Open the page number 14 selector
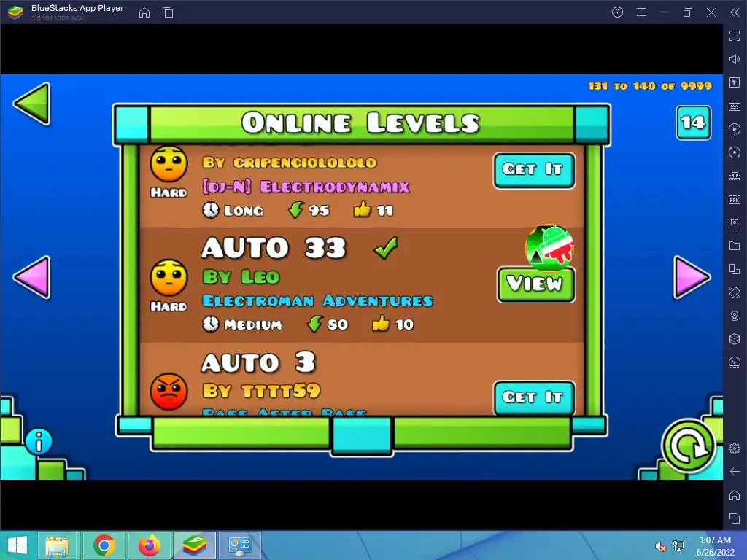 (693, 122)
